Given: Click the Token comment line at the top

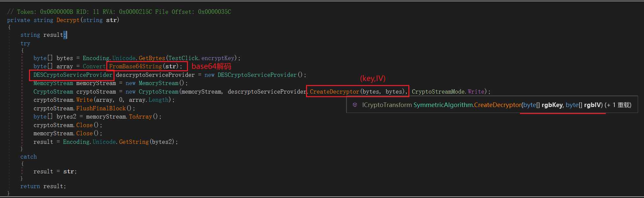Looking at the screenshot, I should coord(119,12).
